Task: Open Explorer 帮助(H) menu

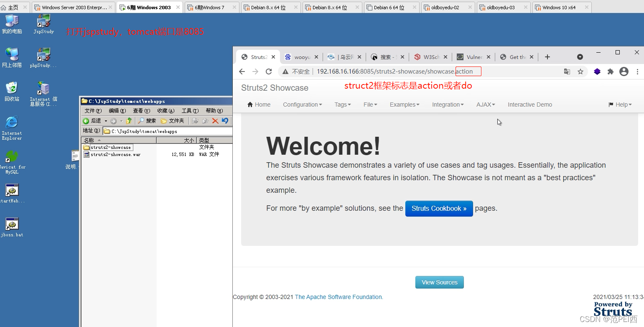Action: click(x=214, y=111)
